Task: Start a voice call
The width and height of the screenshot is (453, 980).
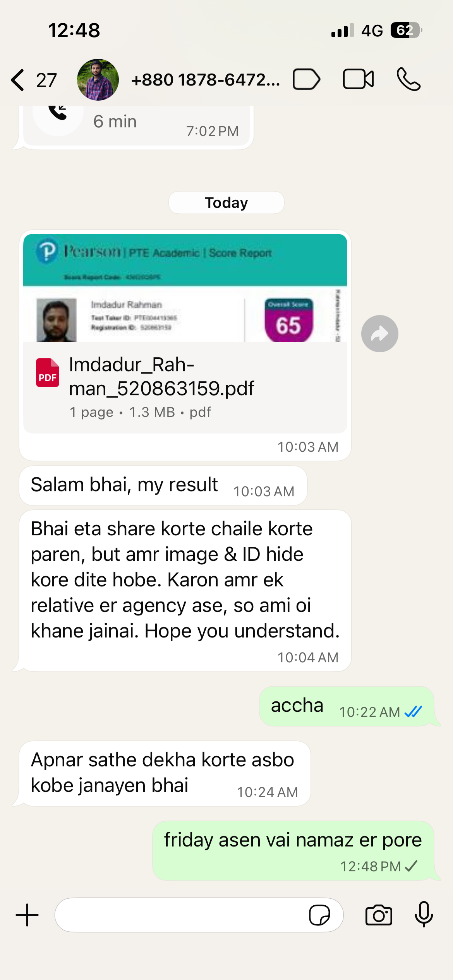Action: click(408, 79)
